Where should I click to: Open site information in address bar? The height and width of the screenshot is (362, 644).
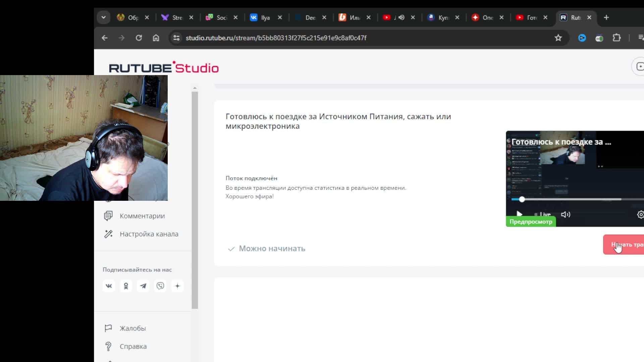tap(176, 38)
